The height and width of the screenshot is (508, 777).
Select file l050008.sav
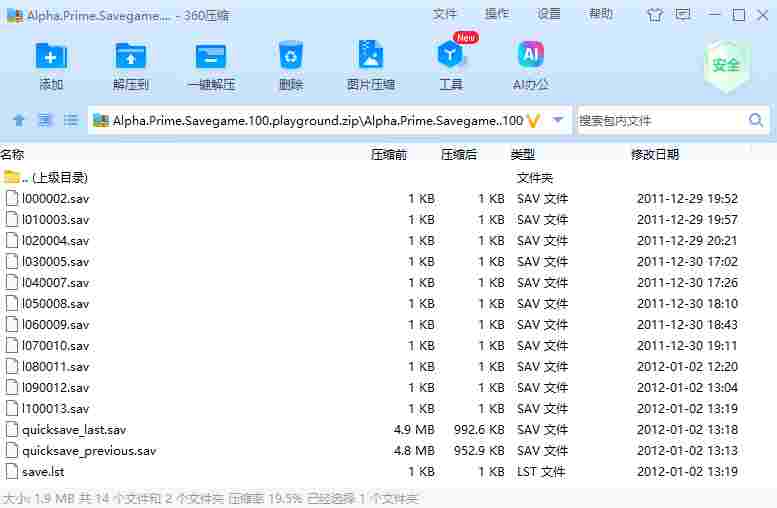coord(56,304)
